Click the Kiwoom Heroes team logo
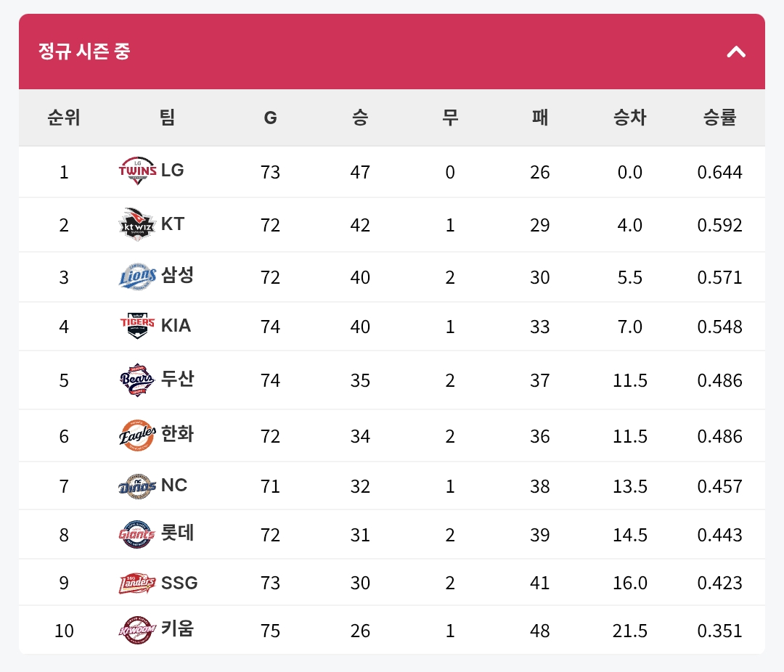 (x=137, y=630)
